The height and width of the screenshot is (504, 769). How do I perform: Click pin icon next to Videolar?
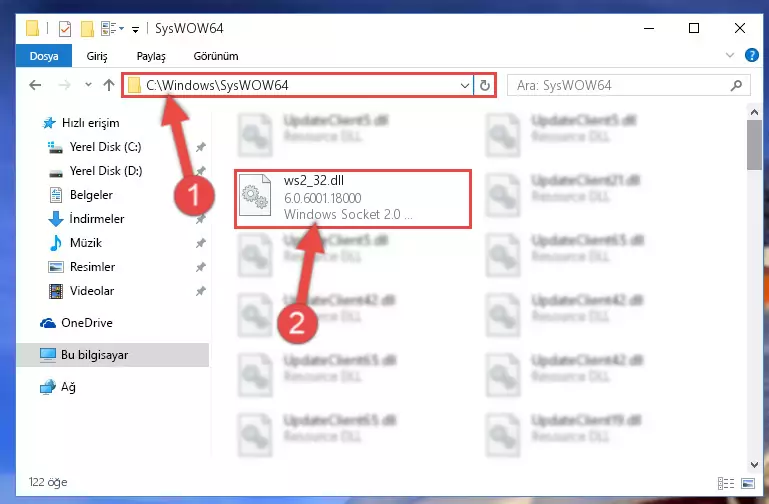(201, 291)
